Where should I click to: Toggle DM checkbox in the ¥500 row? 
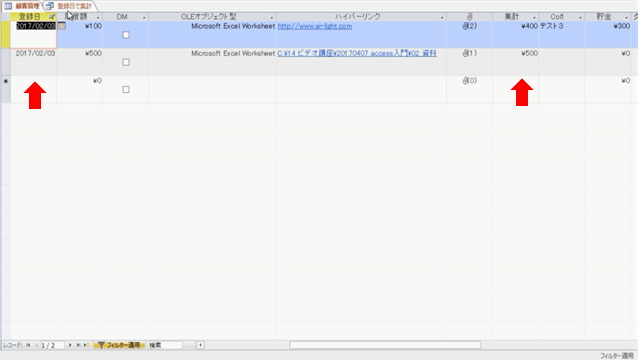(x=126, y=62)
